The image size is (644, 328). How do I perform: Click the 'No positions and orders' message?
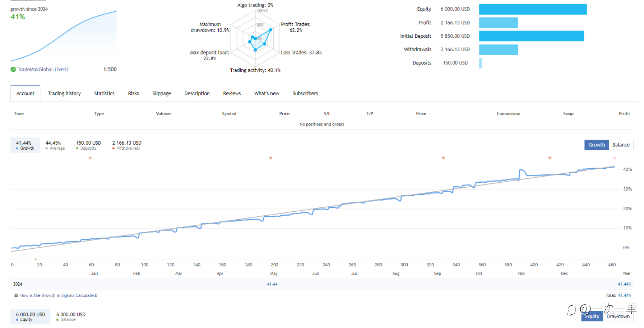coord(322,125)
